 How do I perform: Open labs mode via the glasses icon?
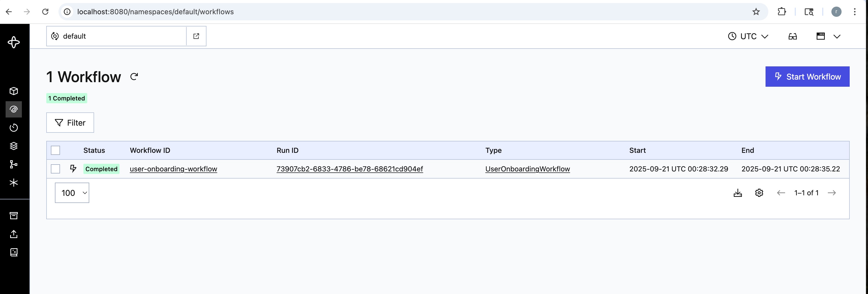tap(792, 36)
